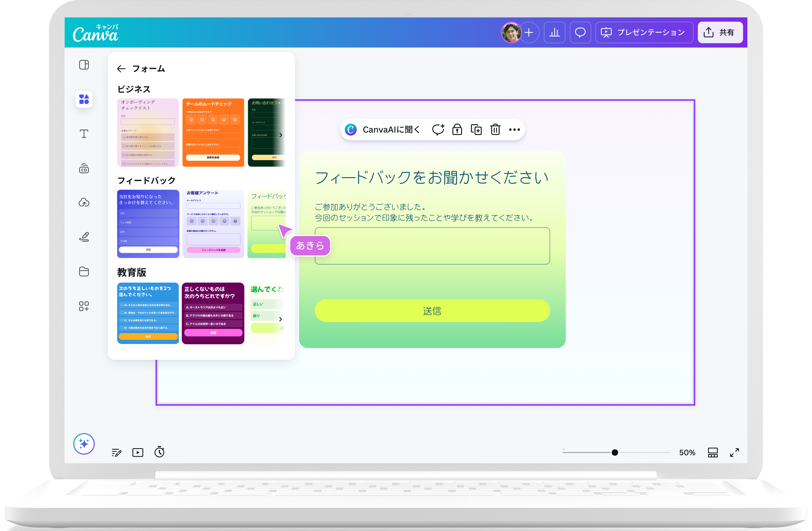Image resolution: width=812 pixels, height=531 pixels.
Task: Show more ビジネス templates with the right chevron
Action: (x=281, y=135)
